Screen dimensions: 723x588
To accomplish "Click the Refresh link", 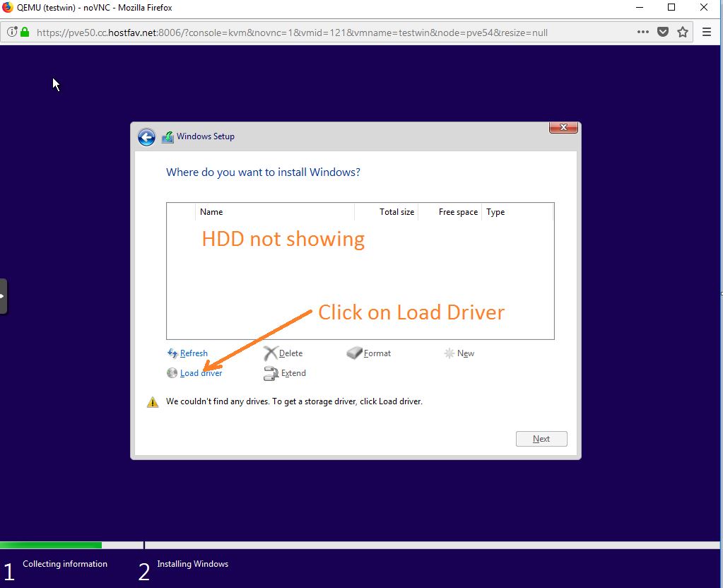I will point(194,353).
